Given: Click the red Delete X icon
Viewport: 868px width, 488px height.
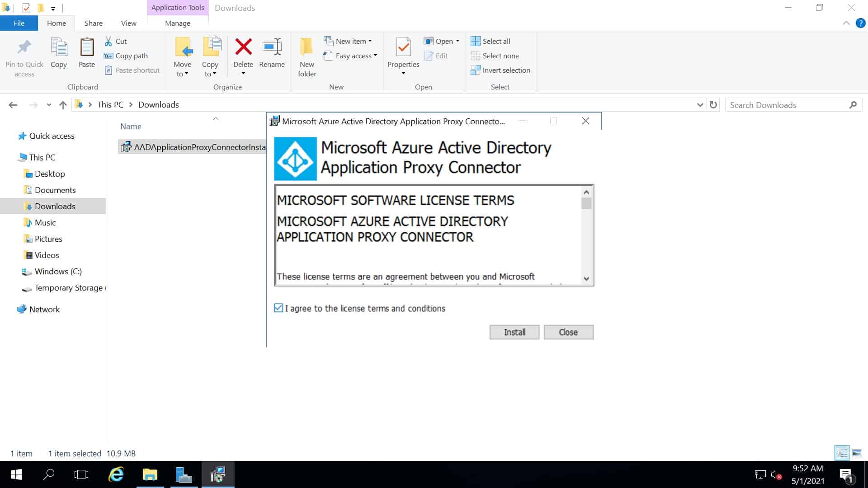Looking at the screenshot, I should [243, 47].
